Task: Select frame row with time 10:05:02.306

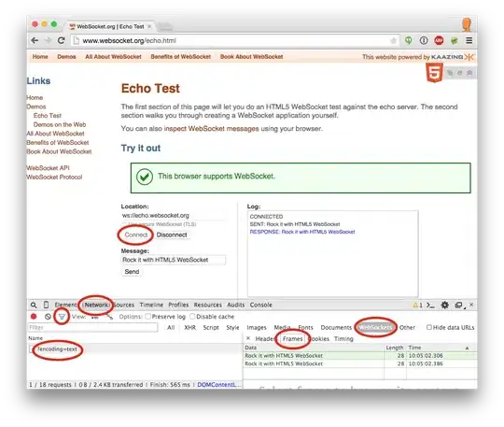Action: (x=360, y=356)
